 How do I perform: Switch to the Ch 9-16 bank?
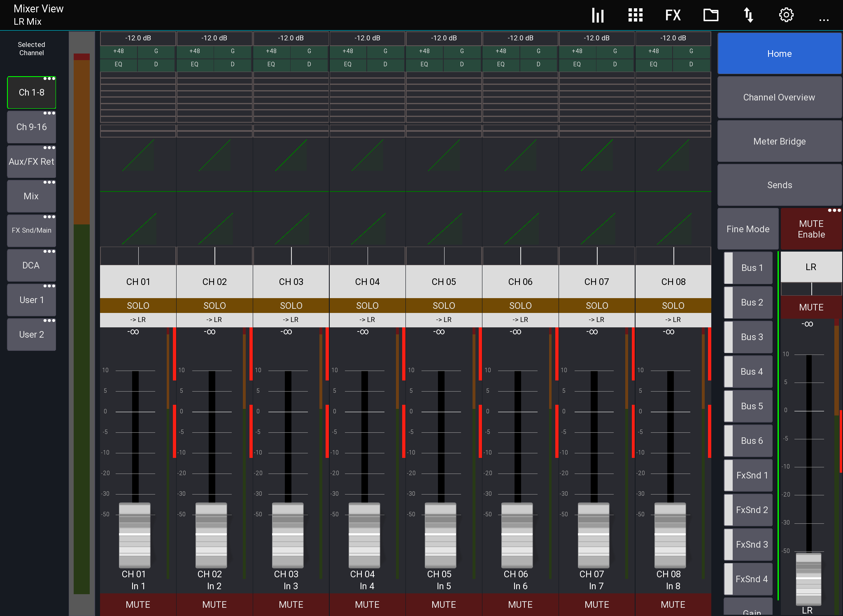[x=31, y=127]
